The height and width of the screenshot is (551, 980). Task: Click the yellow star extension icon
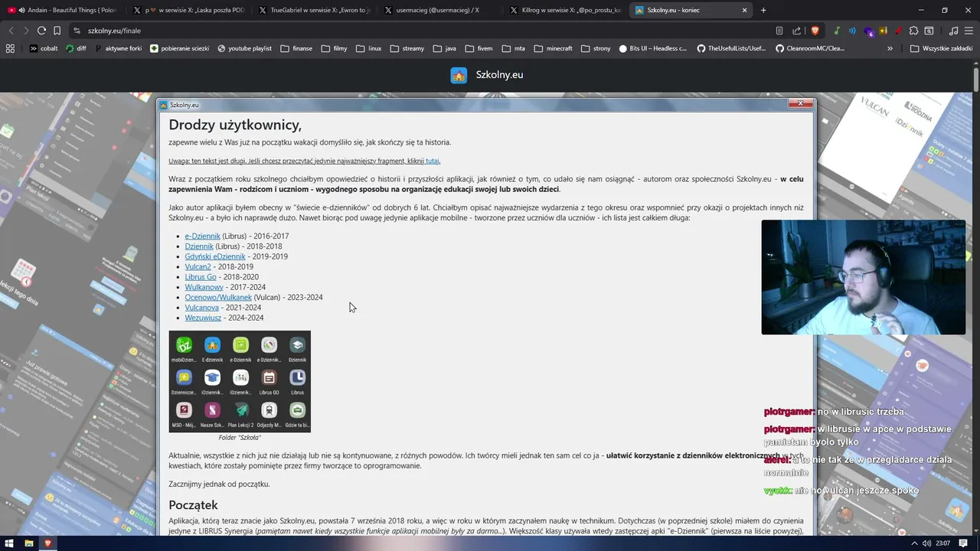pos(883,31)
